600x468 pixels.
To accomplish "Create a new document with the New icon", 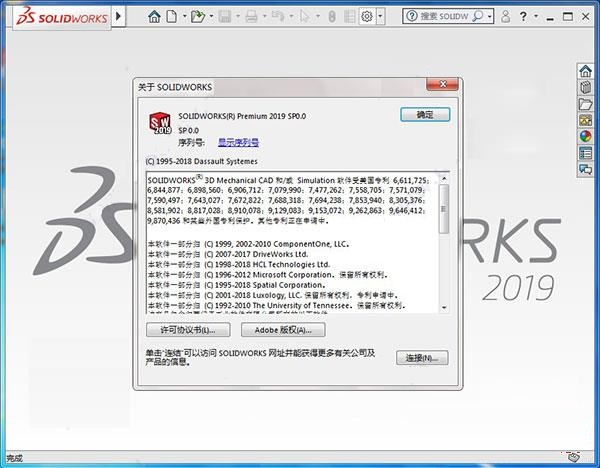I will click(x=171, y=16).
